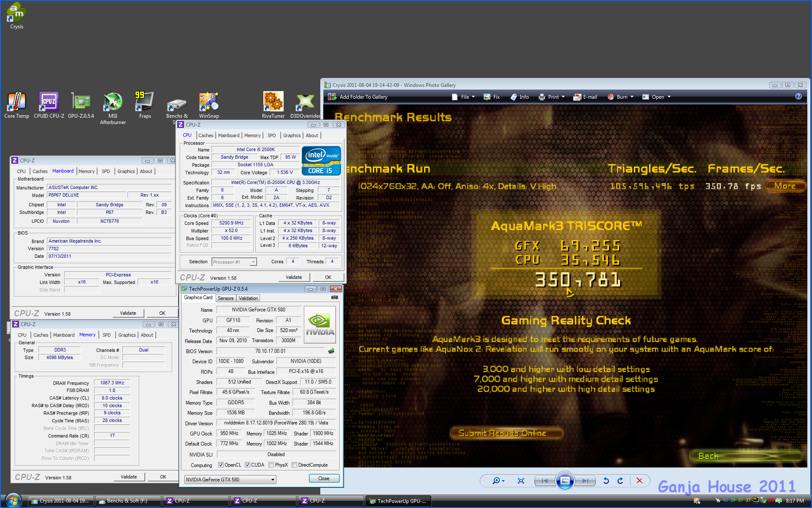
Task: Toggle the PhysX checkbox in GPU-Z
Action: tap(271, 465)
